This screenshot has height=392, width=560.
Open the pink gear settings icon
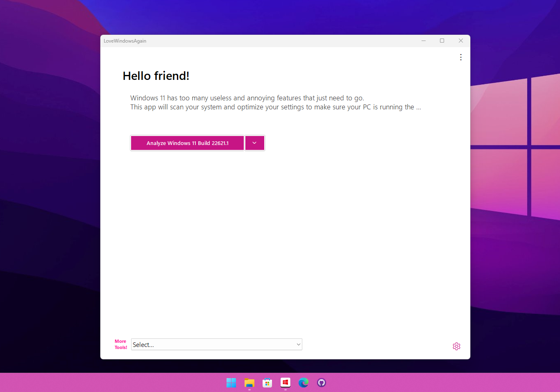pos(456,347)
